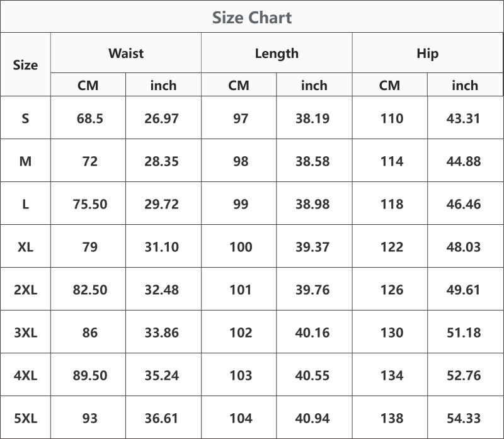Select the XL size row label
This screenshot has width=504, height=439.
[25, 247]
